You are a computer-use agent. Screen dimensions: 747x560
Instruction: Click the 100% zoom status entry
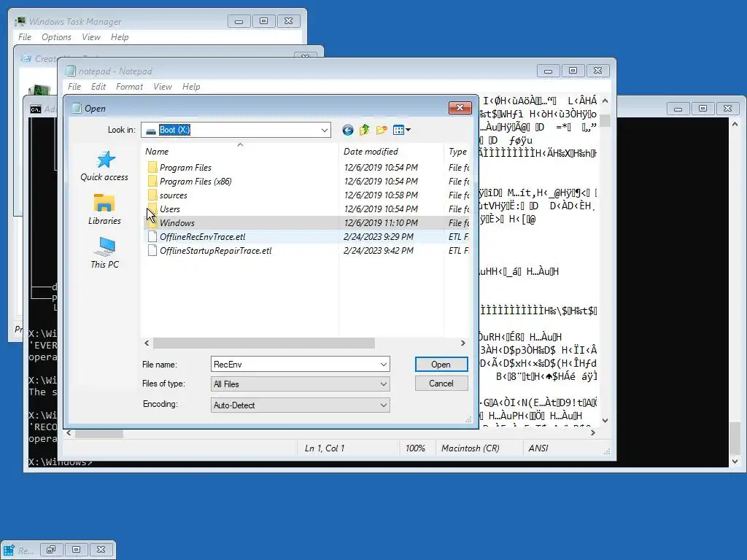(x=415, y=448)
